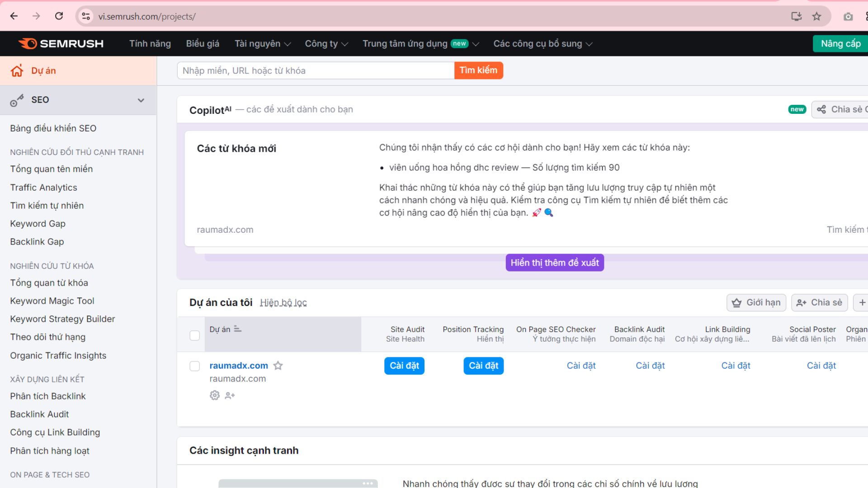Screen dimensions: 868x488
Task: Click the search input field
Action: (316, 70)
